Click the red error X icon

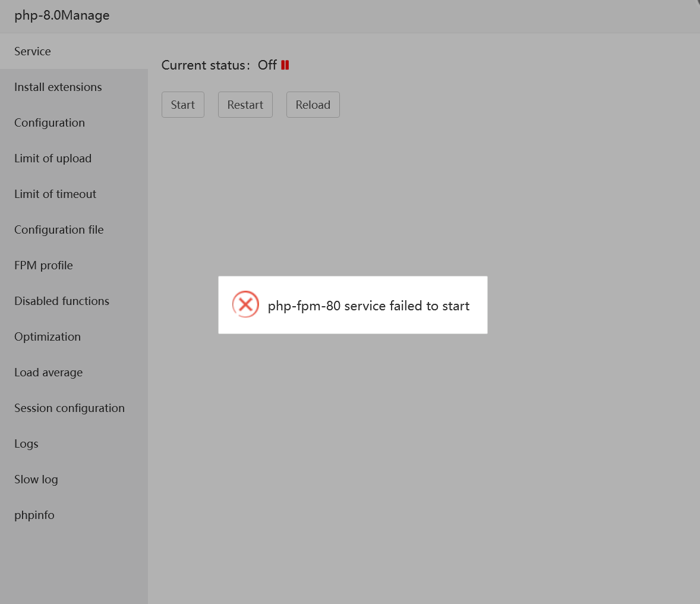[x=245, y=304]
